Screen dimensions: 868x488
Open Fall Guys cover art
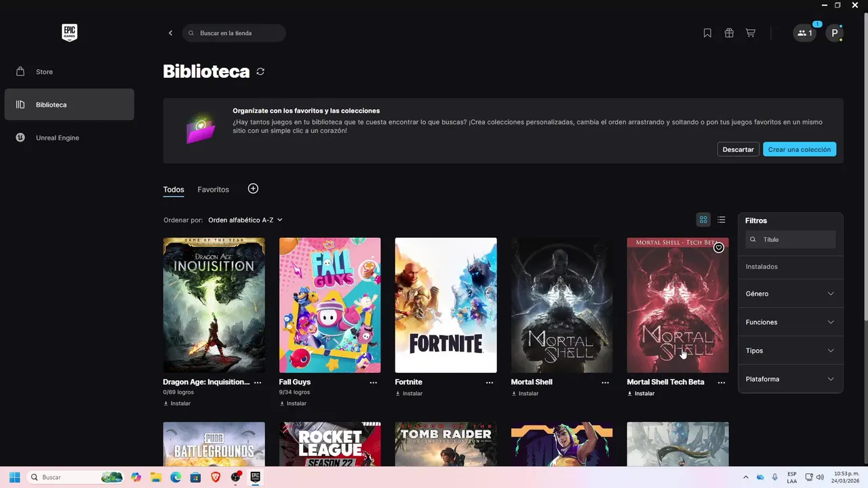pos(330,305)
